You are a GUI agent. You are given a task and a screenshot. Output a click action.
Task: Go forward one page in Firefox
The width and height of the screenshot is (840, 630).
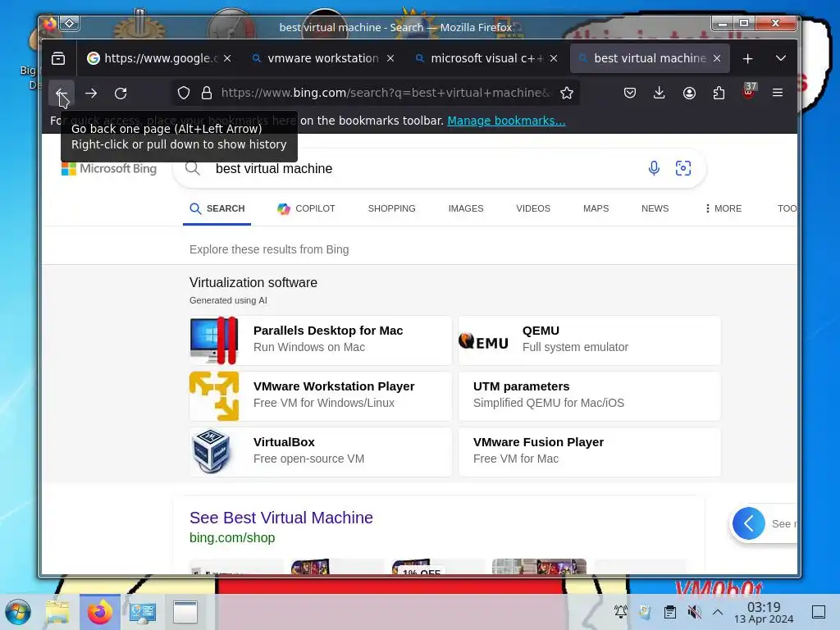pyautogui.click(x=91, y=94)
